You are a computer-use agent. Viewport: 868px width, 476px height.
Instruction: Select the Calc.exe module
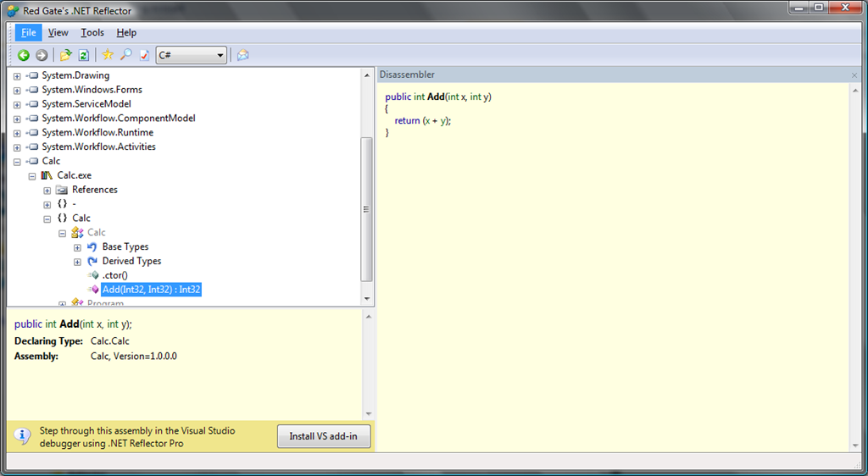pyautogui.click(x=75, y=175)
